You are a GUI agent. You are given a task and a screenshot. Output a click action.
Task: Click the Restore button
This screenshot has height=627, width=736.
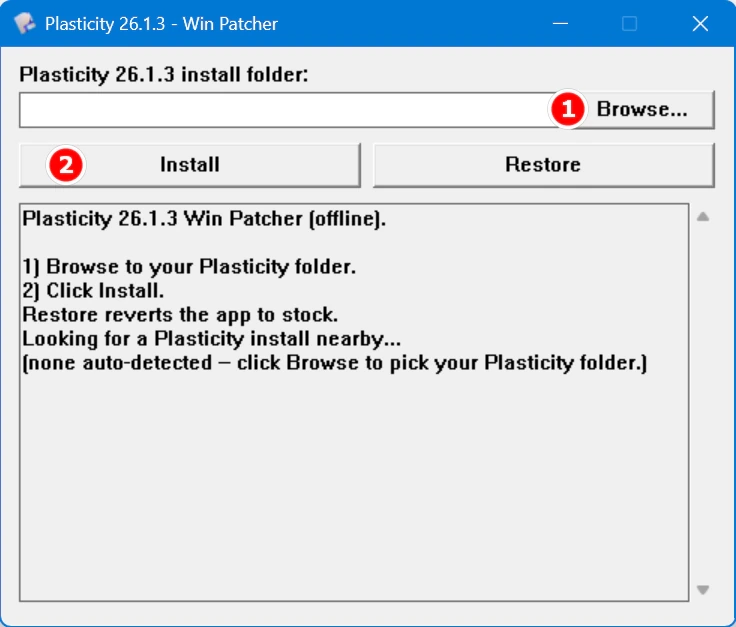[x=544, y=165]
